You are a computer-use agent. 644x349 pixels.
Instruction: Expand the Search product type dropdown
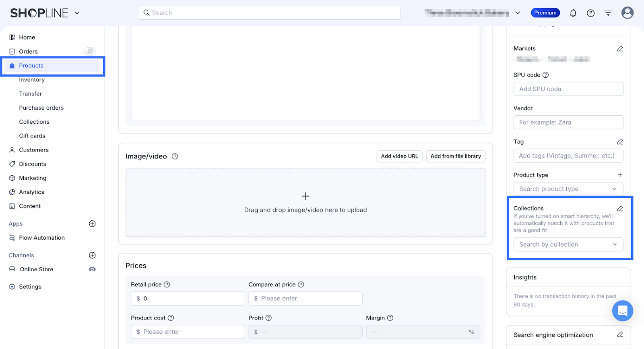(568, 189)
